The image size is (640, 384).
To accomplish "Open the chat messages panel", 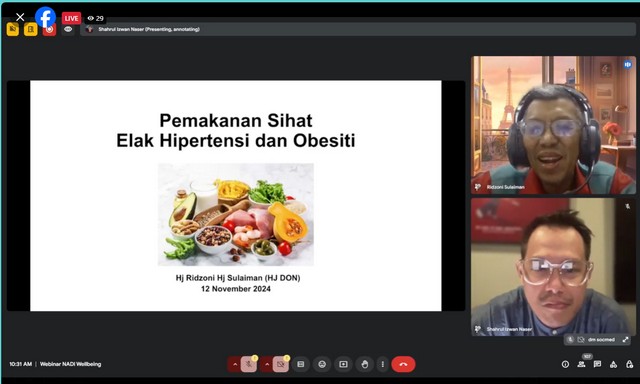I will [598, 364].
